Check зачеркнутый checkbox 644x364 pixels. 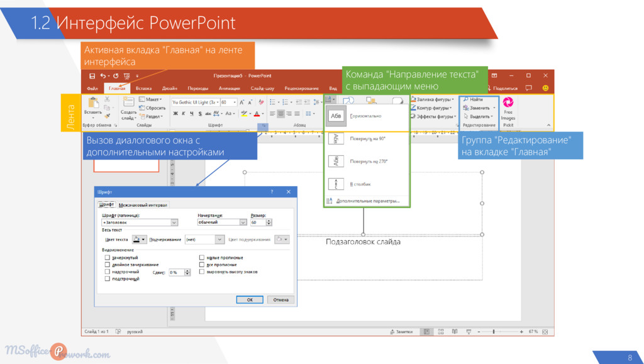pos(107,258)
